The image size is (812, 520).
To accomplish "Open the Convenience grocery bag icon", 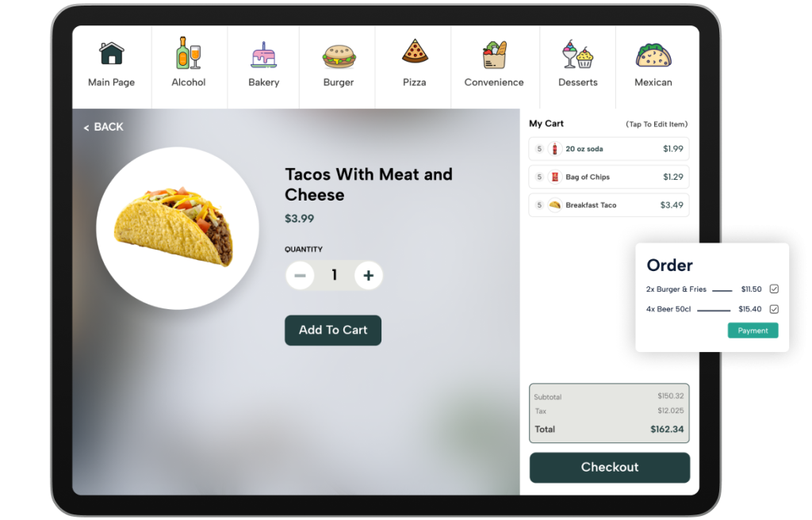I will coord(494,55).
